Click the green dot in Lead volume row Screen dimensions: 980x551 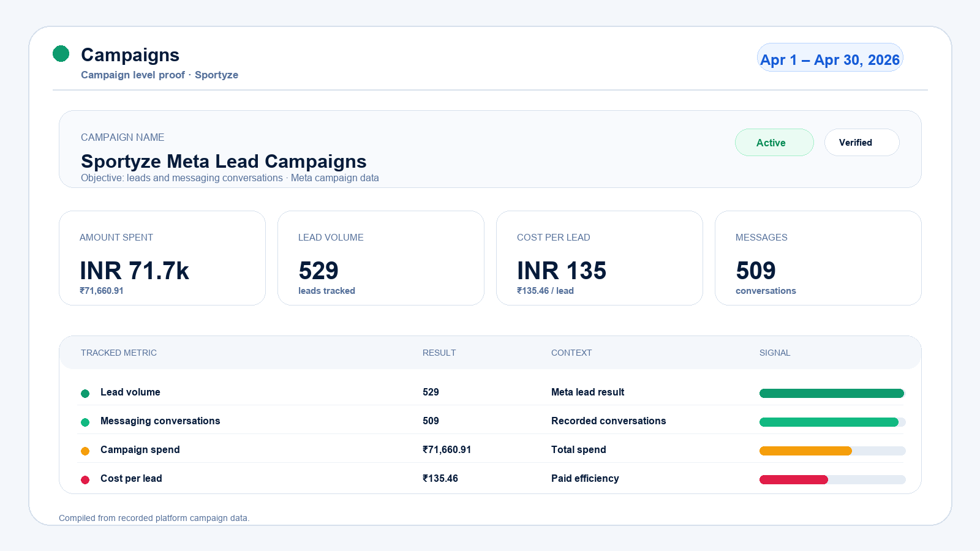(85, 394)
